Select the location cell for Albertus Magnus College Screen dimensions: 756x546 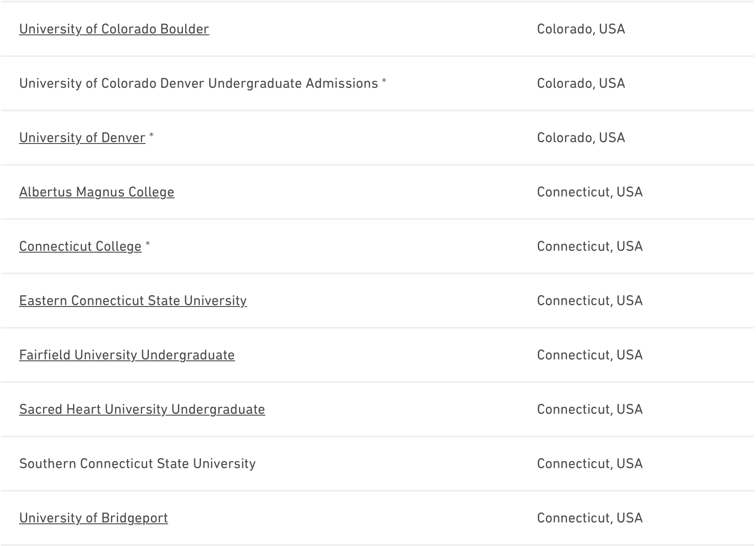[x=589, y=192]
